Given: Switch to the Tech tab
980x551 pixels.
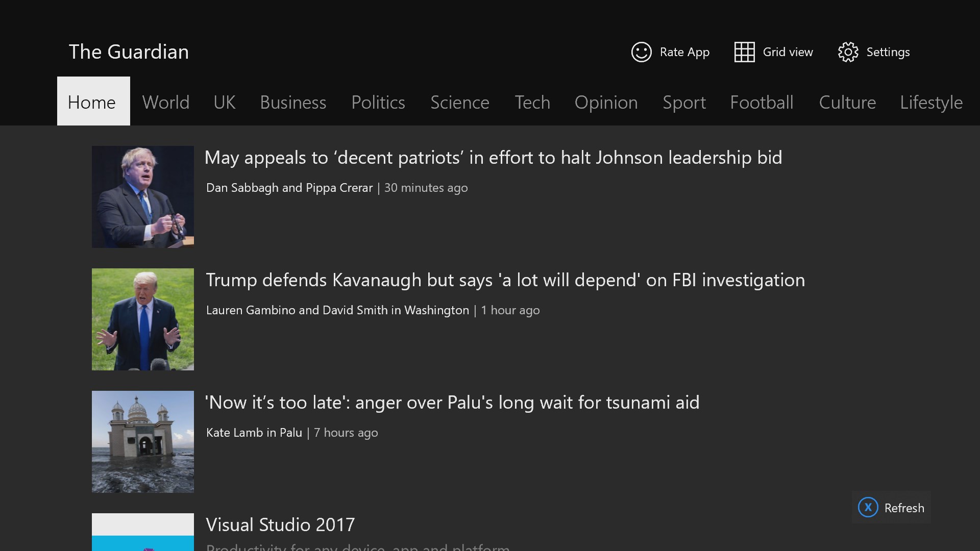Looking at the screenshot, I should [x=532, y=102].
